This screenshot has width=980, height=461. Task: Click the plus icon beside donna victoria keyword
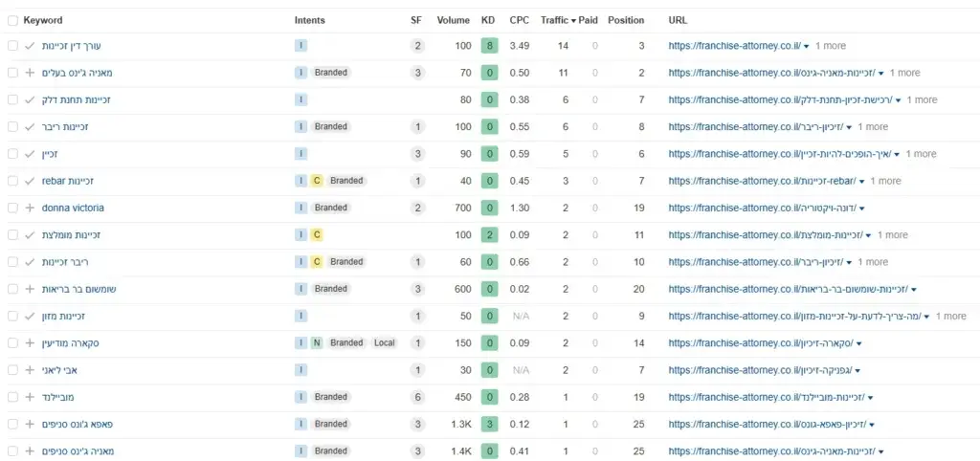(30, 208)
